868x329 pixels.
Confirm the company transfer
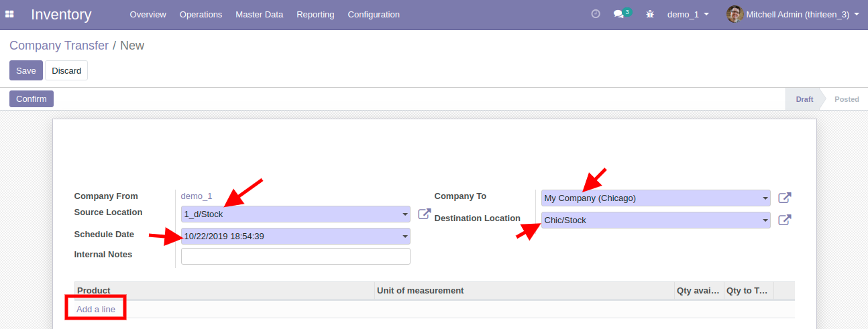pyautogui.click(x=32, y=99)
